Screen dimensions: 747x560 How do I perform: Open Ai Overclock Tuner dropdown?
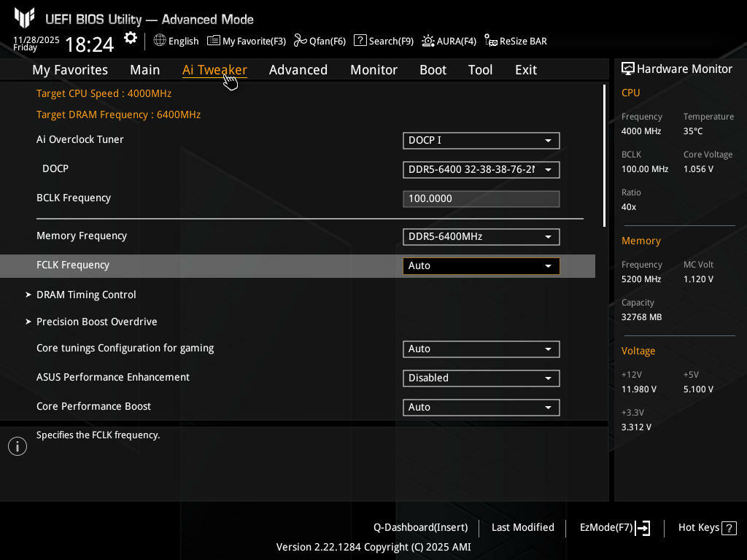pyautogui.click(x=481, y=141)
